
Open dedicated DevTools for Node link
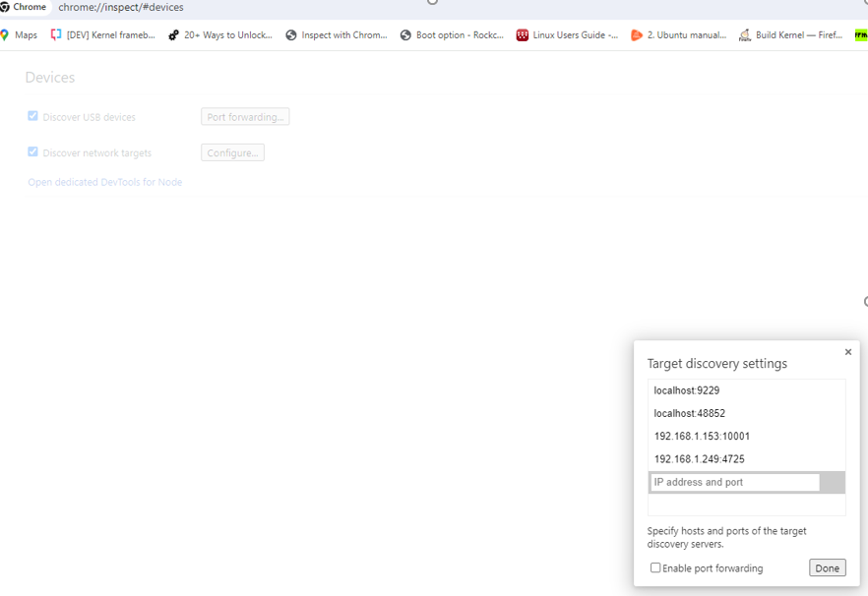tap(104, 182)
